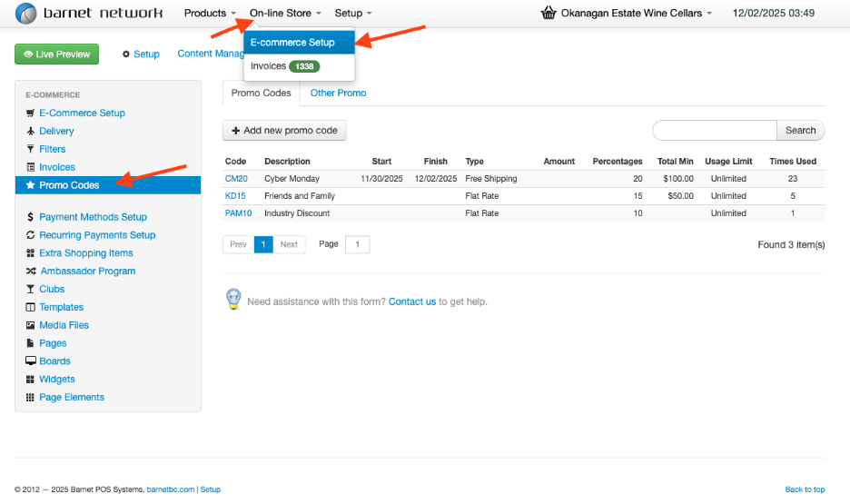Open Media Files in the sidebar
850x504 pixels.
point(64,325)
